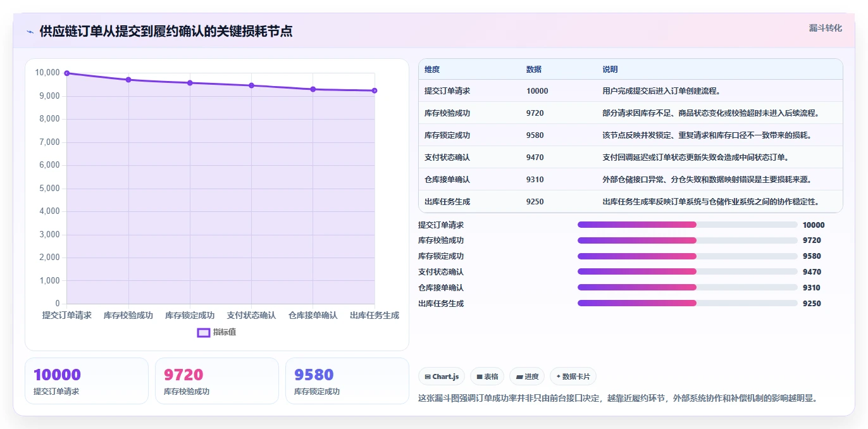Click description starting with 外部仓储接口异常
The height and width of the screenshot is (429, 868).
707,180
